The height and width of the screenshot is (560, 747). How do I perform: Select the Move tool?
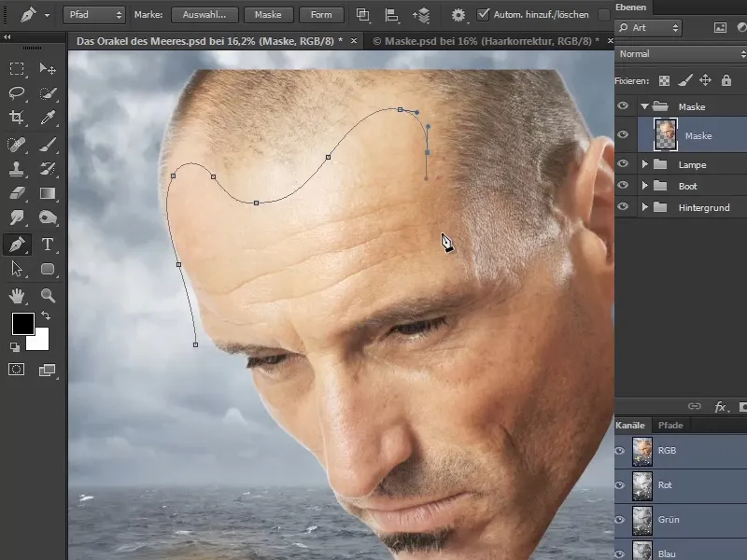click(48, 68)
